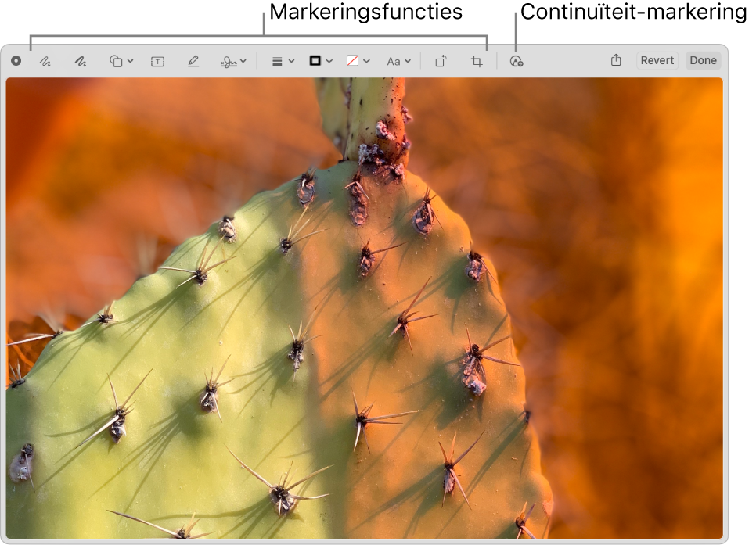Select the Sketch tool

pos(45,61)
